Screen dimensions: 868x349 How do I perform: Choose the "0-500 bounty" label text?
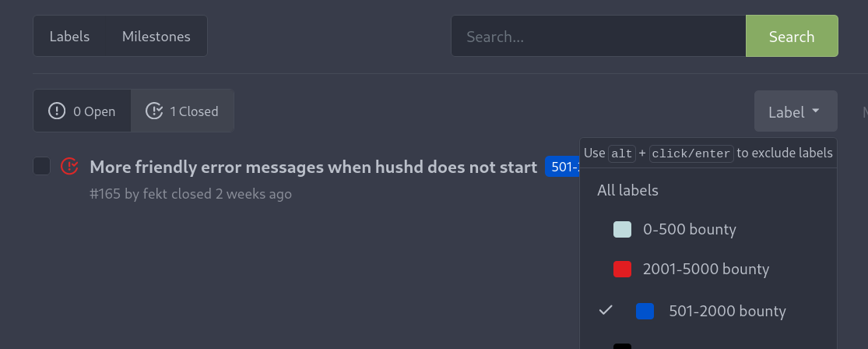click(x=689, y=229)
